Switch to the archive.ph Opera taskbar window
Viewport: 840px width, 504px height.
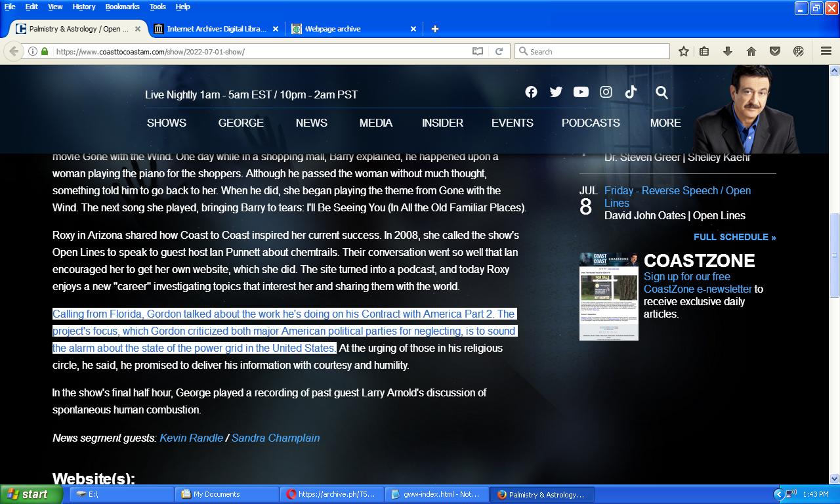click(332, 494)
